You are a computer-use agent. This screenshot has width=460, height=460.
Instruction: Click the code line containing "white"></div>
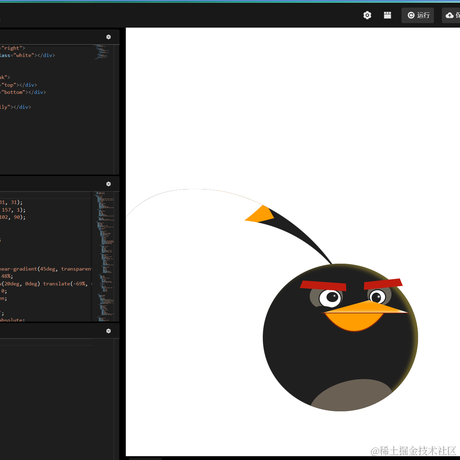click(x=27, y=55)
